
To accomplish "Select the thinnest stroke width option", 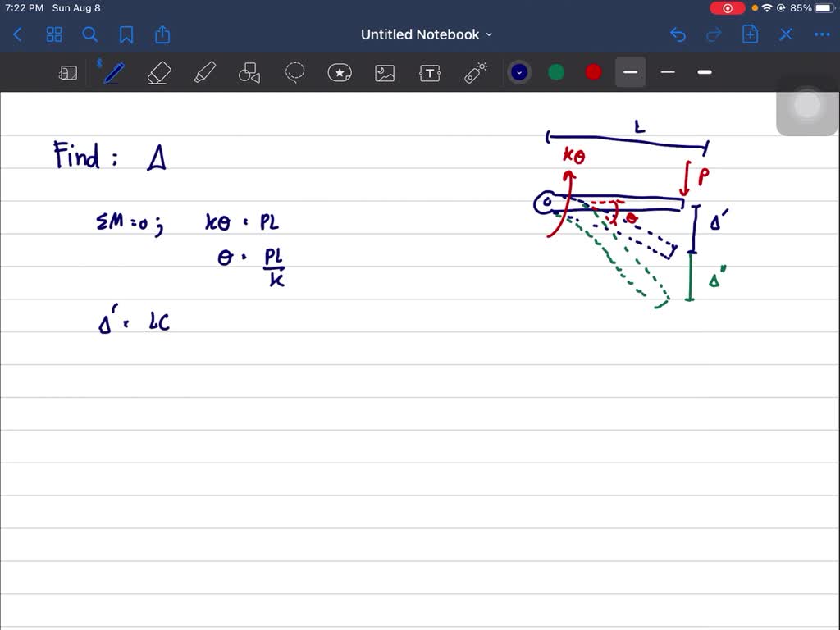I will coord(668,72).
